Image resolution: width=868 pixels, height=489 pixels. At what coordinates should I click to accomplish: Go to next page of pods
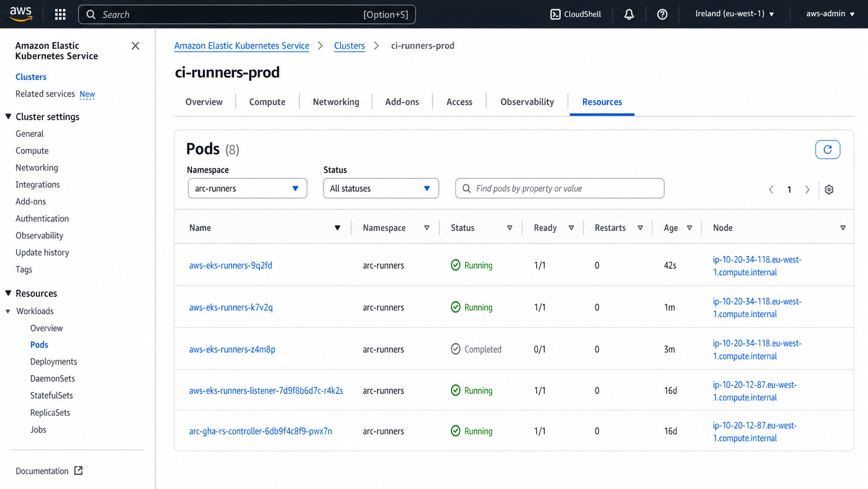point(807,190)
